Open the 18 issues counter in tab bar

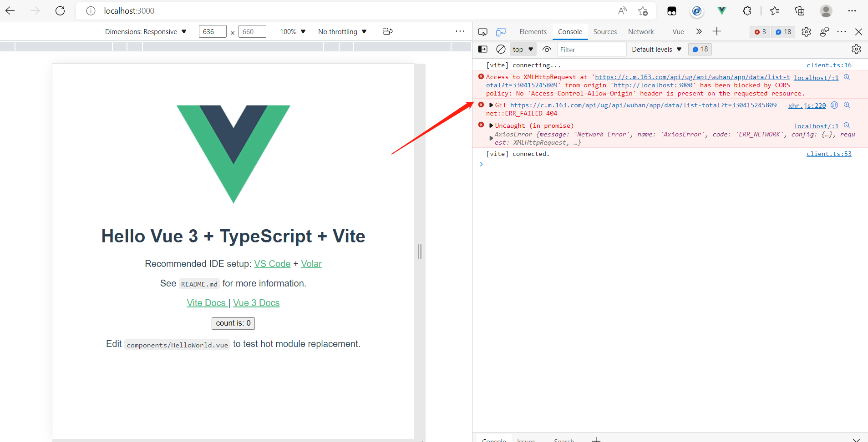click(783, 32)
